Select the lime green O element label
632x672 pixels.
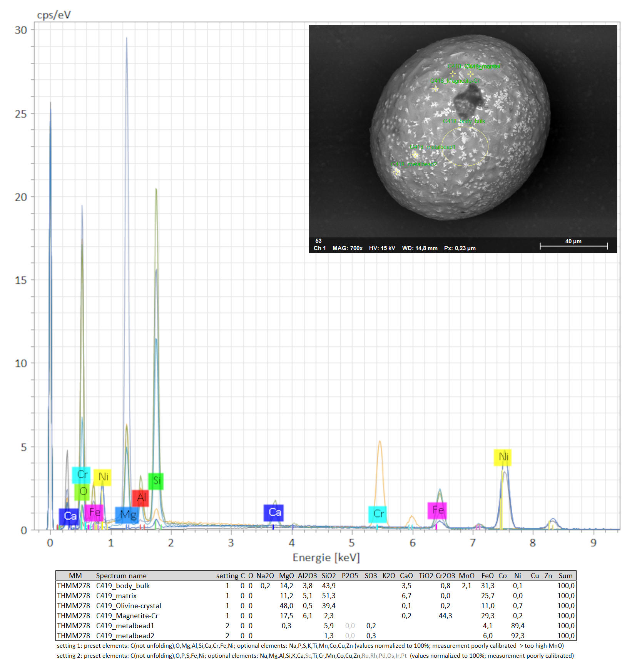[82, 492]
